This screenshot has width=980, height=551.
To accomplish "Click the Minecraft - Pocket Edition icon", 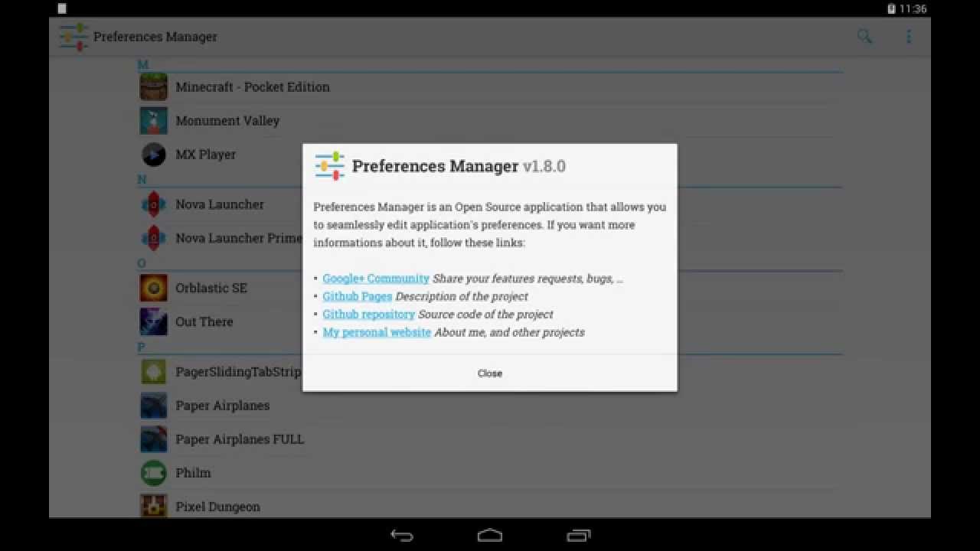I will [154, 87].
